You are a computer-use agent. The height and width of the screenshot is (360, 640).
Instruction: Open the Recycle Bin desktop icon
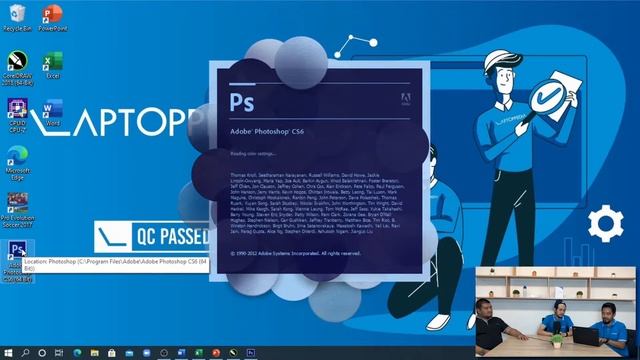(x=17, y=18)
